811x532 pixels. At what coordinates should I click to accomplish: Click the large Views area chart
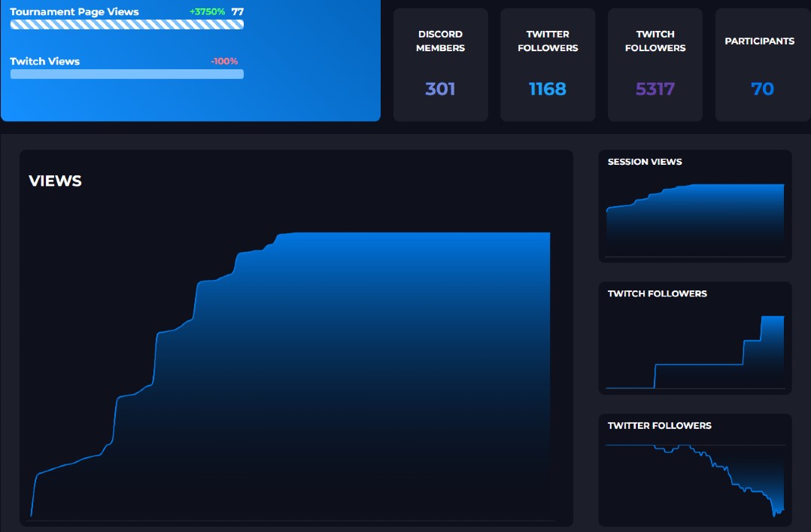point(290,375)
